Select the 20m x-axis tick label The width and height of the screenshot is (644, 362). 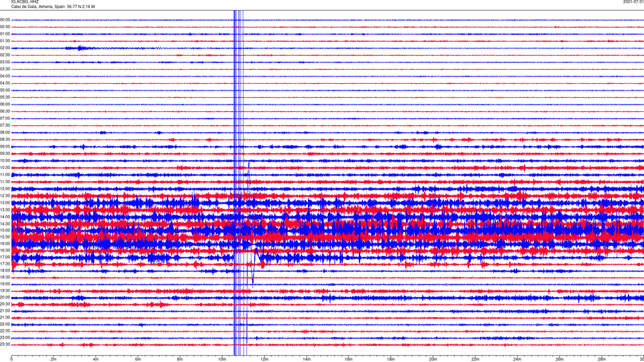point(433,359)
